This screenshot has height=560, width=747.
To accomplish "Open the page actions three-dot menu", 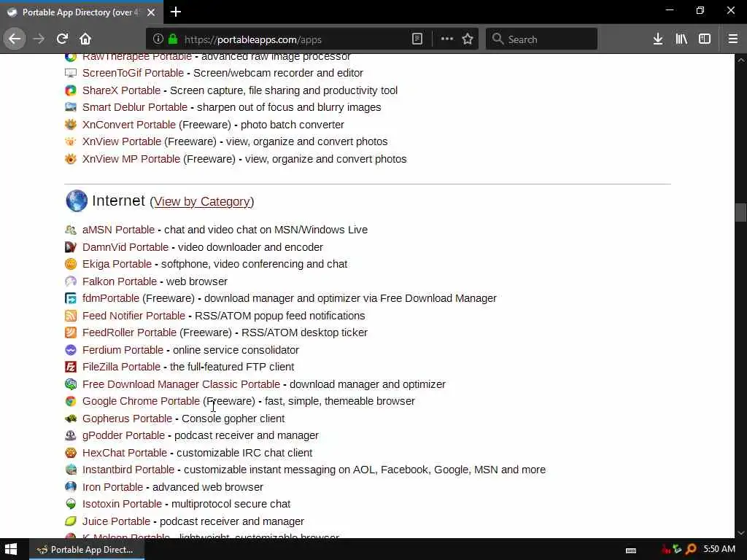I will coord(447,39).
